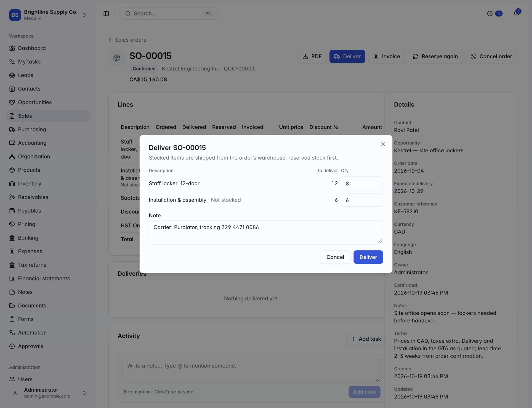Image resolution: width=532 pixels, height=408 pixels.
Task: Click Kestrel Engineering Inc. customer name
Action: 191,69
